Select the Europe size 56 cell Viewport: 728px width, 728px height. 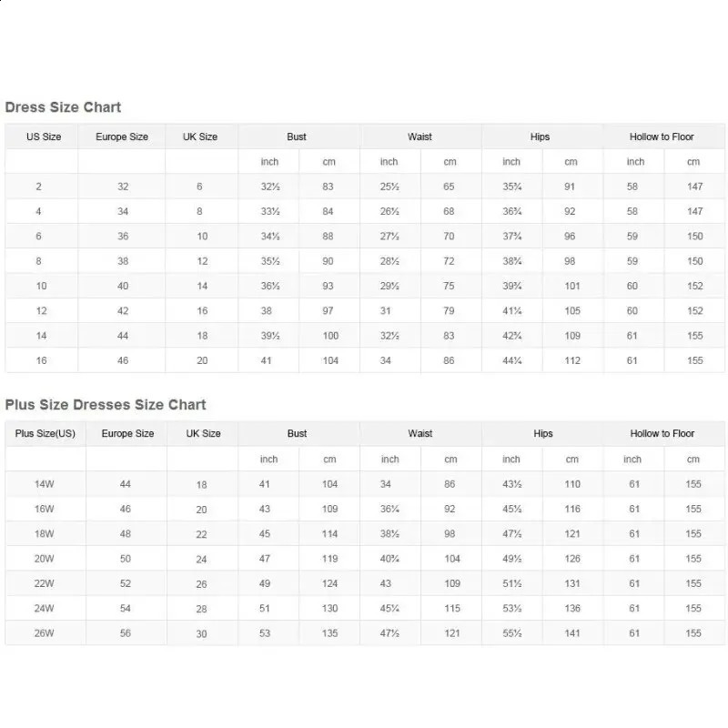(126, 633)
